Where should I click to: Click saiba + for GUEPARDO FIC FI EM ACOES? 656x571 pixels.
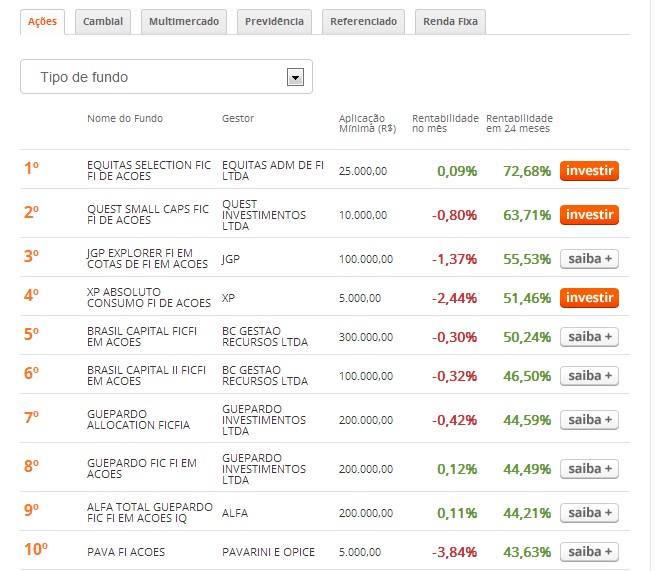point(589,469)
